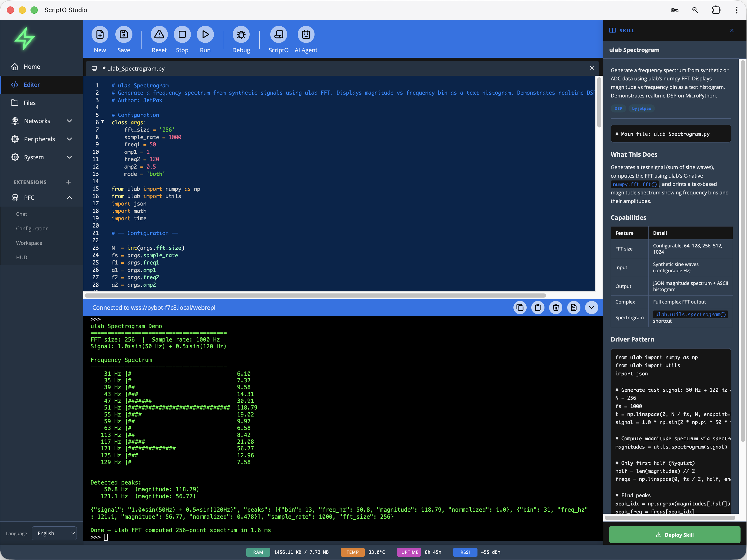Save ulab_Spectrogram.py
This screenshot has height=560, width=747.
coord(124,34)
